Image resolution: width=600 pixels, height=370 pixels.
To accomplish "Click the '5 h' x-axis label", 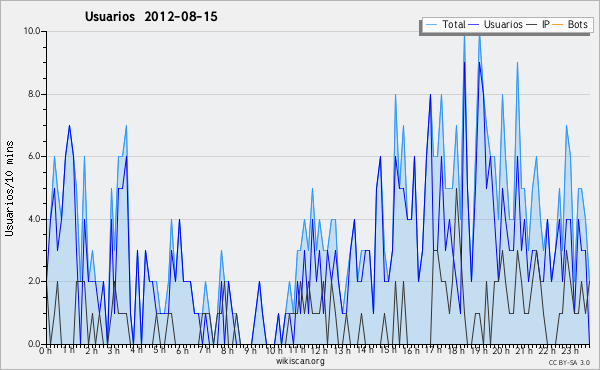I will pyautogui.click(x=160, y=350).
